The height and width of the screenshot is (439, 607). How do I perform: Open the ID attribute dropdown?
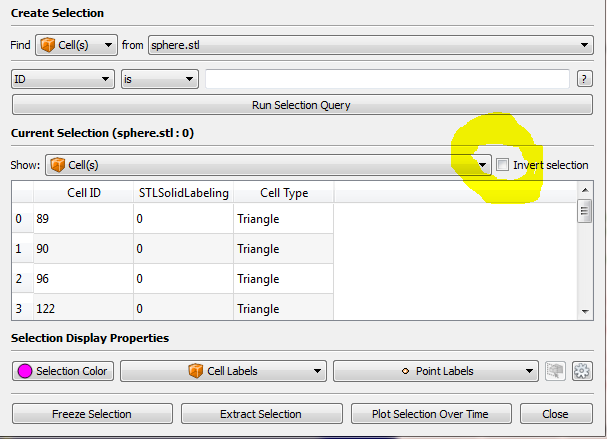(x=63, y=79)
